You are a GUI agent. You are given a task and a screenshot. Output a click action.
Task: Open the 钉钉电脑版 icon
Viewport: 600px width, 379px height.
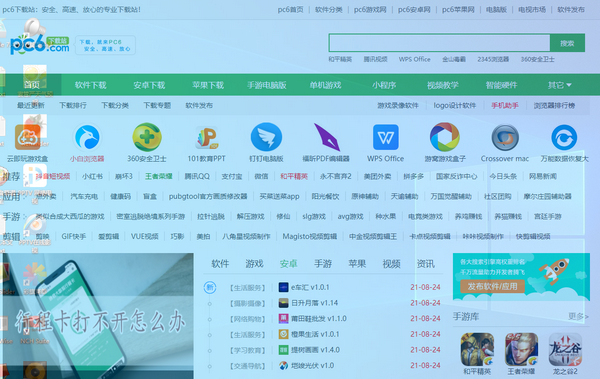pos(266,137)
